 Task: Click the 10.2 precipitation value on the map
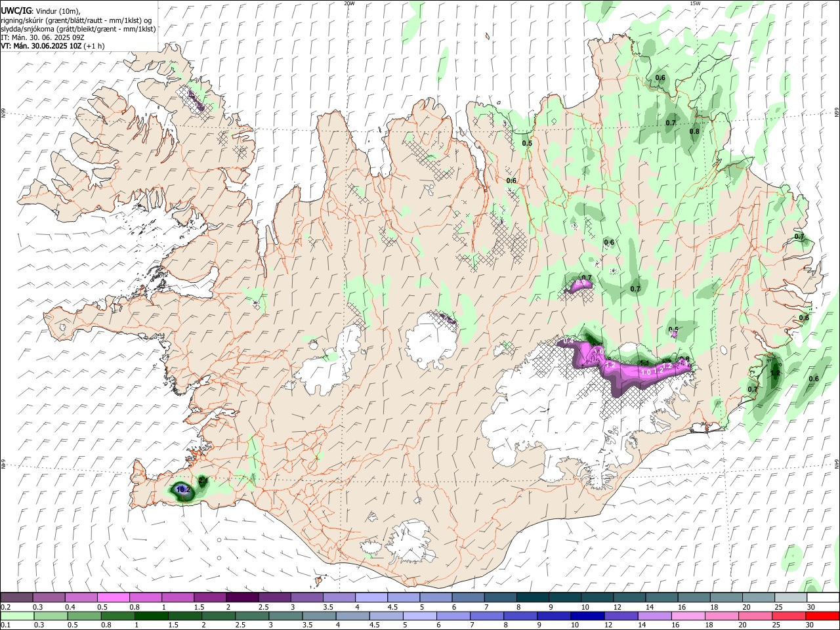tap(183, 490)
